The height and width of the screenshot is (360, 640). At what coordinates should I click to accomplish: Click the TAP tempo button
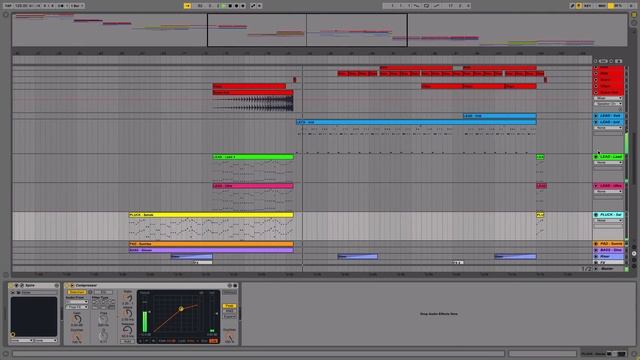[8, 6]
